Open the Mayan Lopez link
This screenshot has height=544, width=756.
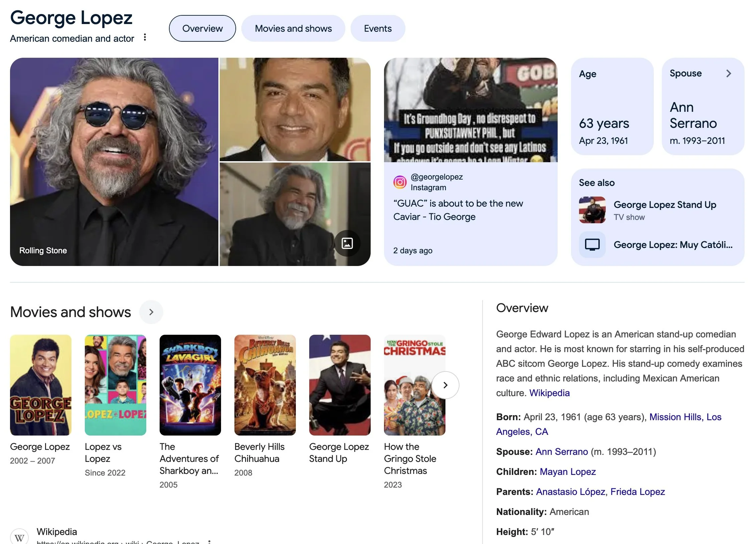567,472
